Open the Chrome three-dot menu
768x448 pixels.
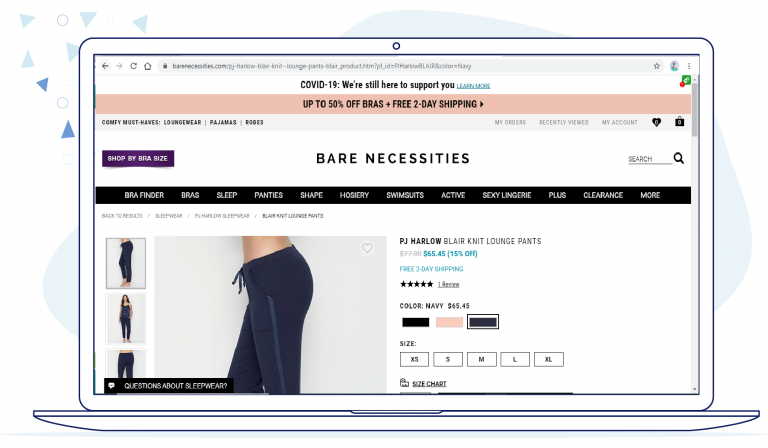(x=689, y=66)
